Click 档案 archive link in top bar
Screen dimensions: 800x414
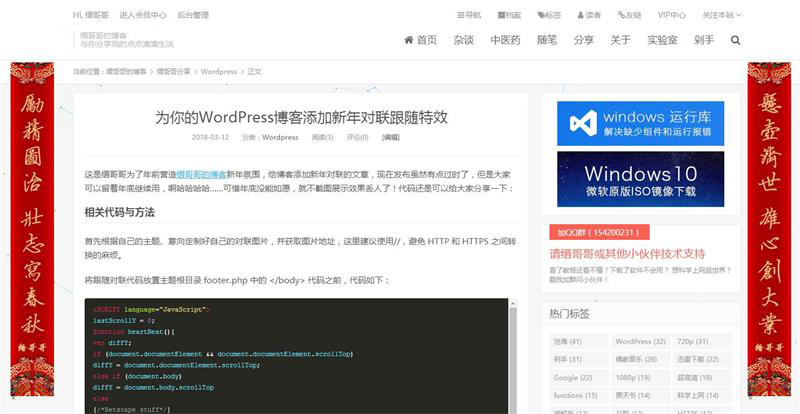coord(509,15)
